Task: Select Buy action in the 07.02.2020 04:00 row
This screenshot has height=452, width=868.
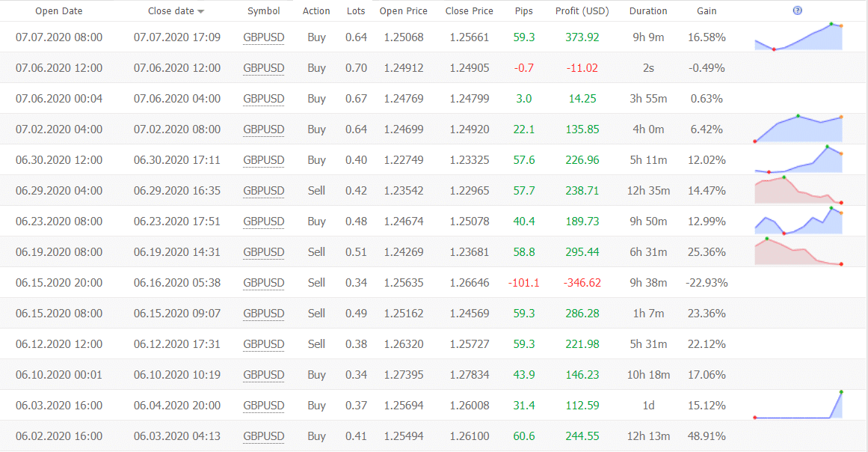Action: coord(316,129)
